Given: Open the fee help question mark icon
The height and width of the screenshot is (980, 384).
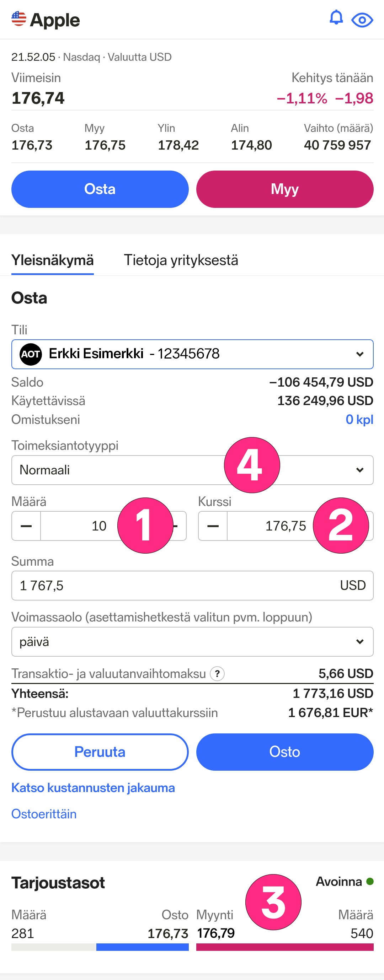Looking at the screenshot, I should pyautogui.click(x=217, y=674).
